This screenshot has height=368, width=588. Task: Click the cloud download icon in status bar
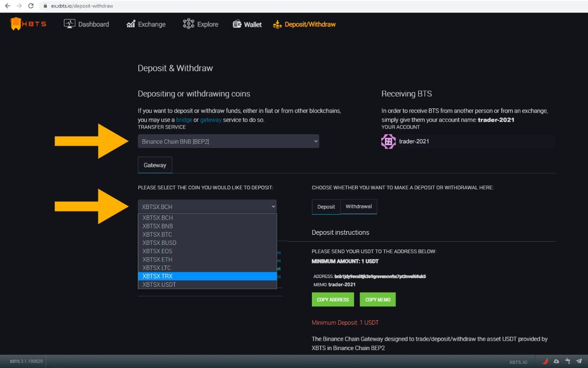[557, 362]
